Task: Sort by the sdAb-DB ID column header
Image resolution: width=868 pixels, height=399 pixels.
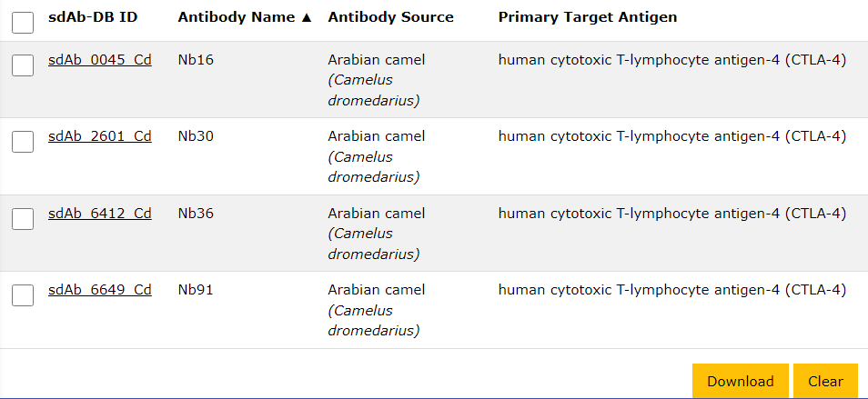Action: click(x=93, y=18)
